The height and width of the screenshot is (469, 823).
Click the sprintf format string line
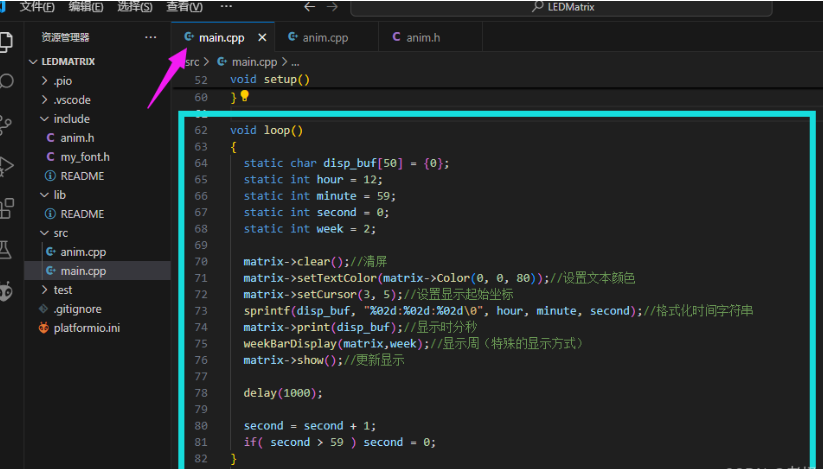(443, 311)
